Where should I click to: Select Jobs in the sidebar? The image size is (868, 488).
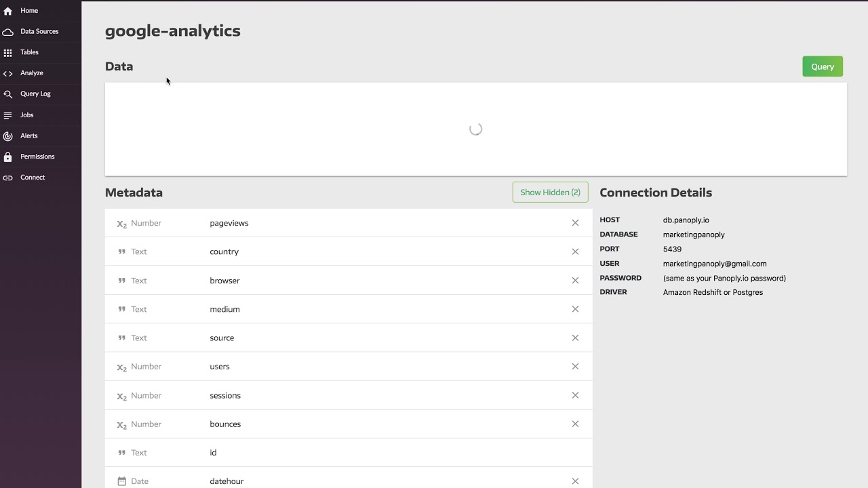(26, 115)
